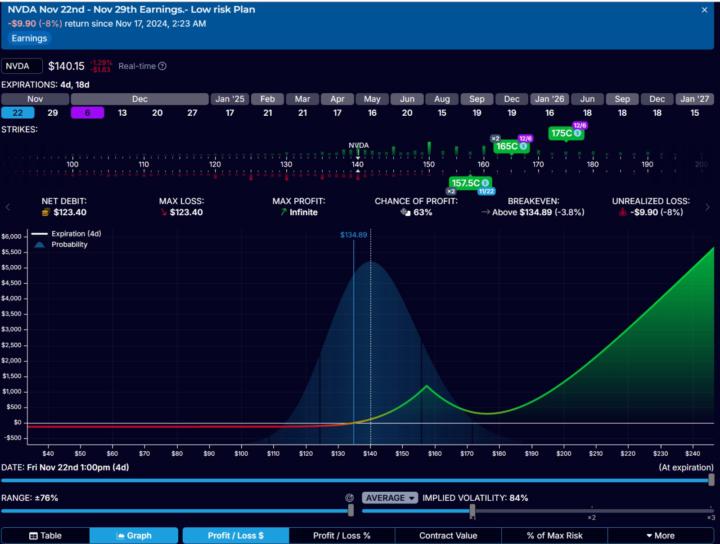Viewport: 720px width, 544px height.
Task: Click the implied volatility reset icon
Action: pyautogui.click(x=350, y=497)
